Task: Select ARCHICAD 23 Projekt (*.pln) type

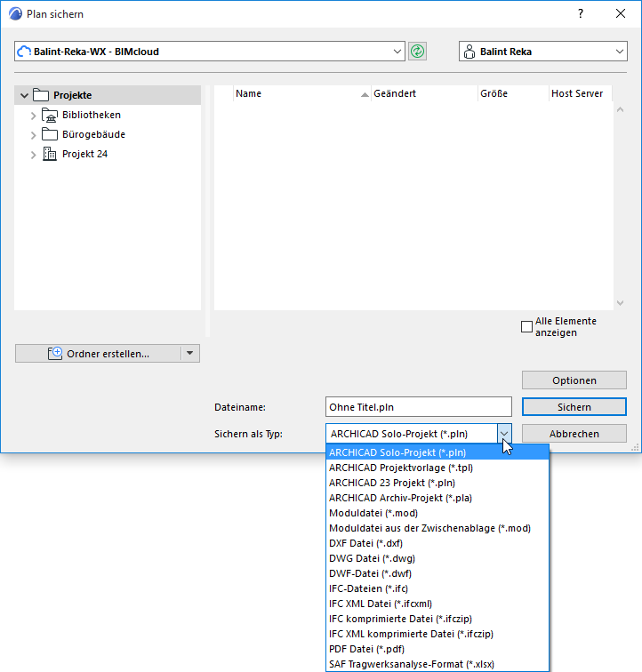Action: pyautogui.click(x=437, y=483)
